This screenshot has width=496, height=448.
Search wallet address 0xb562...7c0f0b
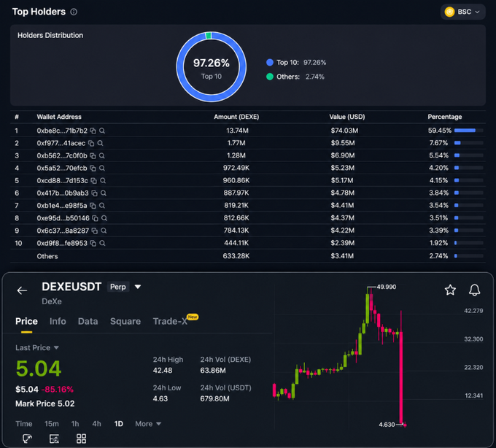point(102,155)
